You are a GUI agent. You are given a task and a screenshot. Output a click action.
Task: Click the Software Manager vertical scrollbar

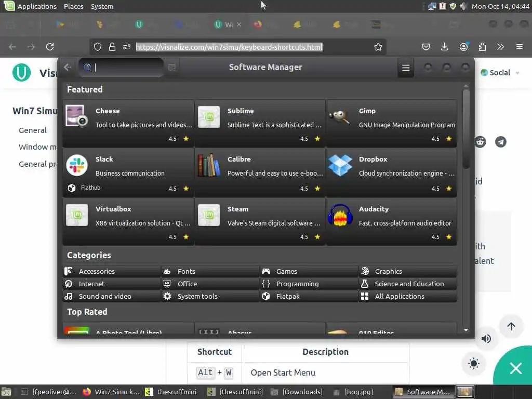pos(466,129)
